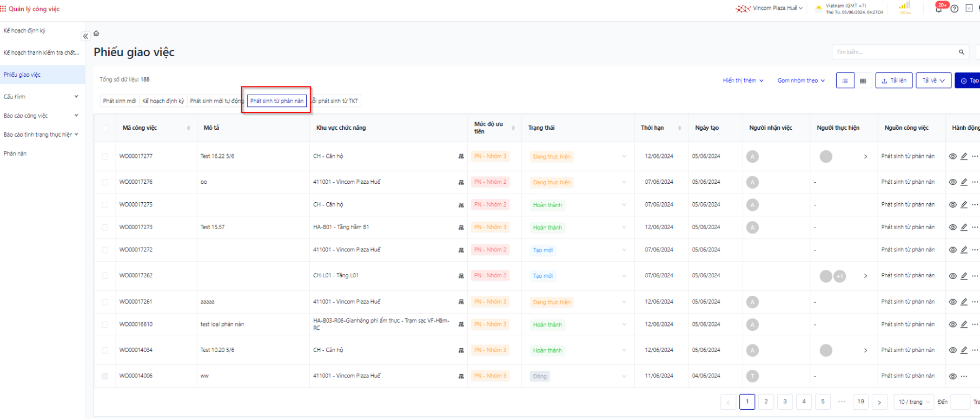Go to page 2 of results
This screenshot has height=419, width=980.
[x=766, y=402]
